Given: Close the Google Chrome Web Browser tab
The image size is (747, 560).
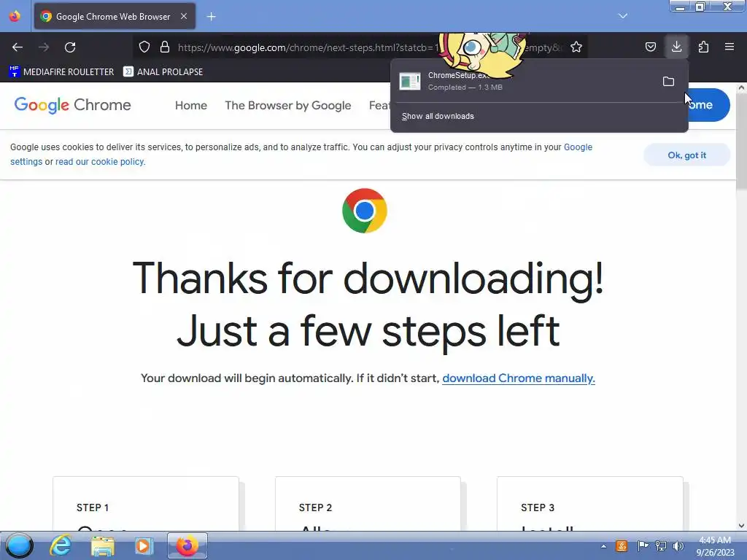Looking at the screenshot, I should click(184, 16).
